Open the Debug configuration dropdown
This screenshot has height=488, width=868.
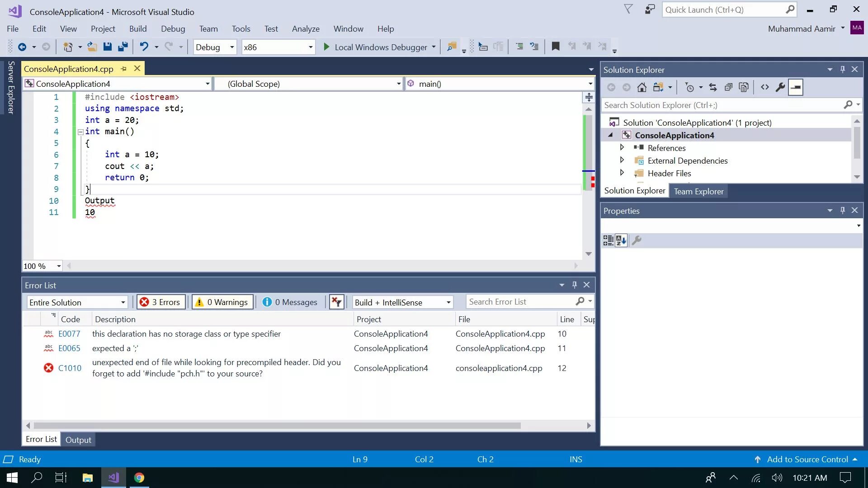pos(215,47)
